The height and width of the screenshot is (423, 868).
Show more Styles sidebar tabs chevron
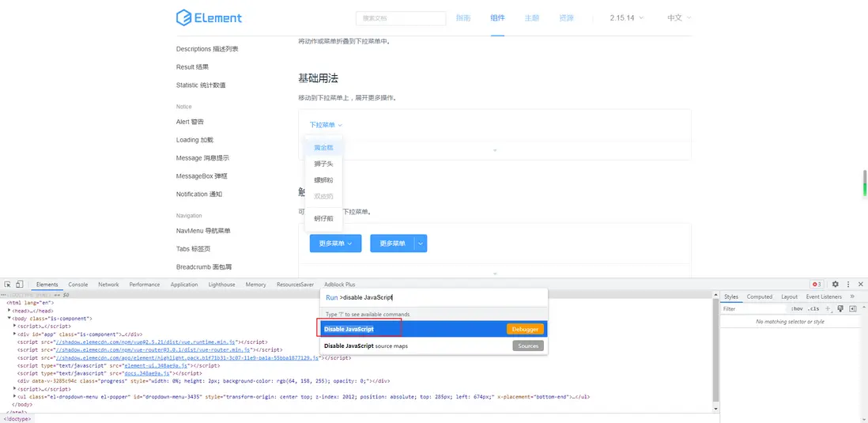pos(853,296)
